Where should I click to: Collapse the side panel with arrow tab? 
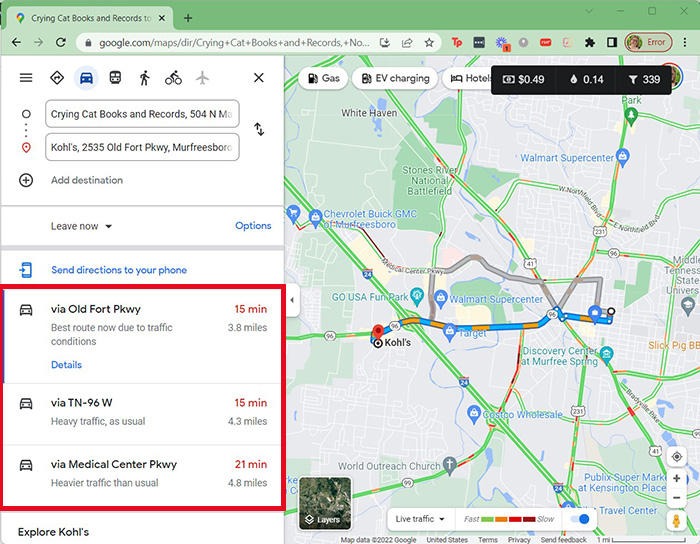point(292,300)
